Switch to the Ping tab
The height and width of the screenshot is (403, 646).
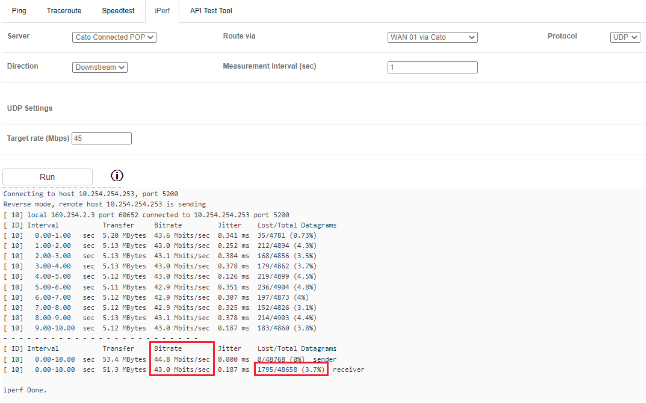[21, 8]
